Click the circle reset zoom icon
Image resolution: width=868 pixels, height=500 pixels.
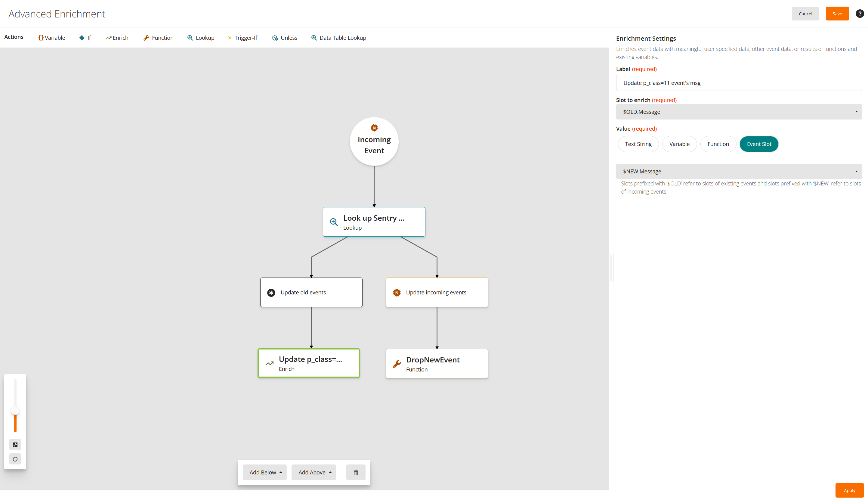(x=15, y=459)
